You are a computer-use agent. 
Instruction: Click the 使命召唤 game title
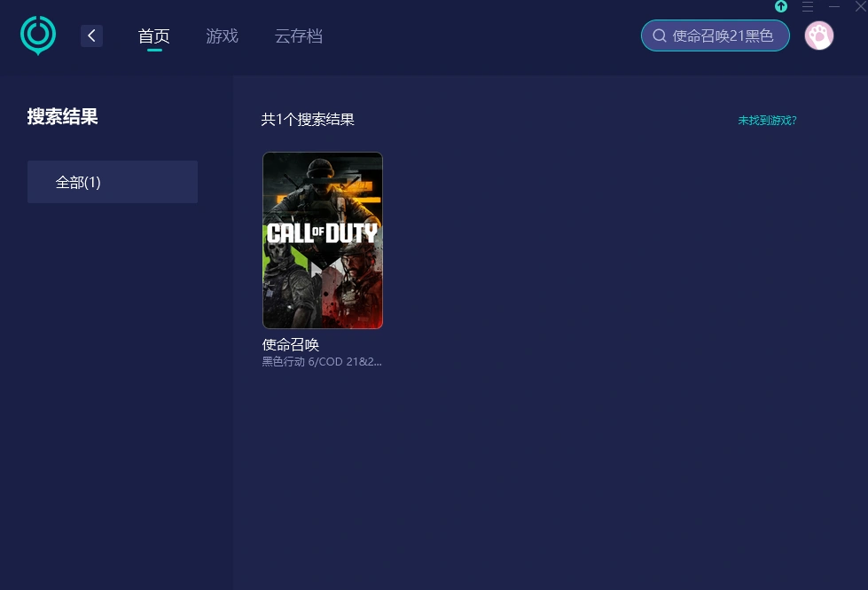click(x=290, y=344)
